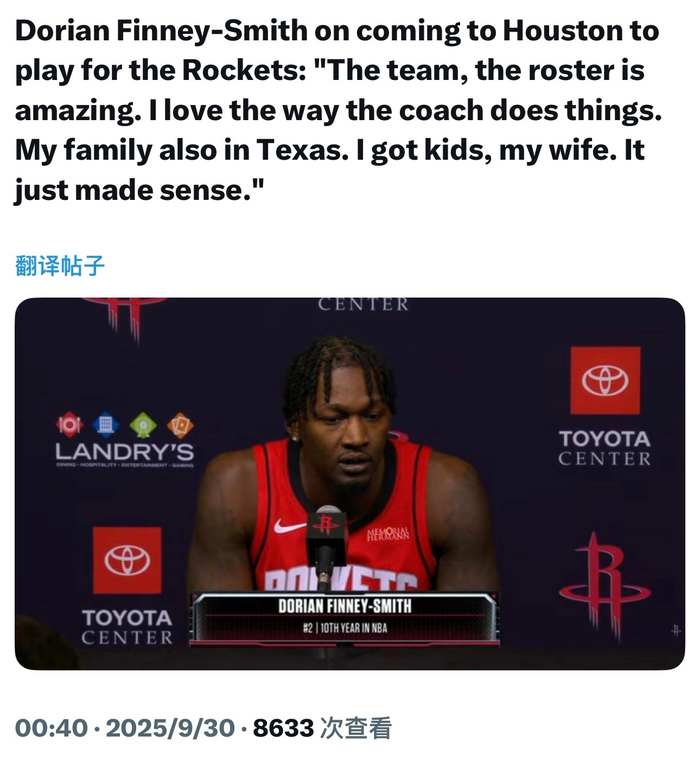
Task: Click the blue Landry's hospitality building icon
Action: coord(106,425)
